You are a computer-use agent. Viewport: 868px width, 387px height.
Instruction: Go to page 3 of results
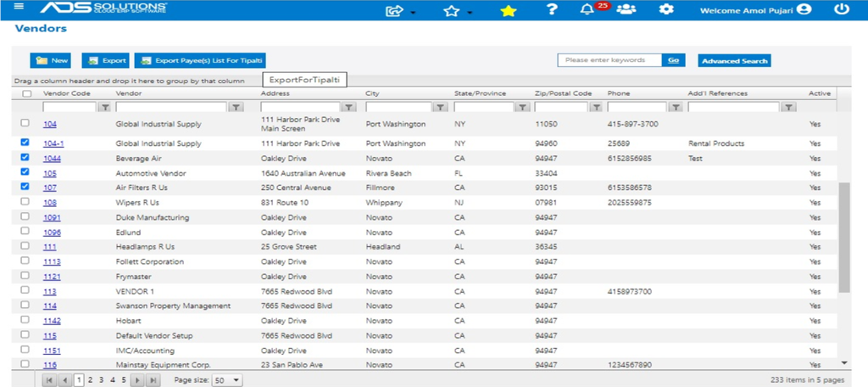coord(102,380)
